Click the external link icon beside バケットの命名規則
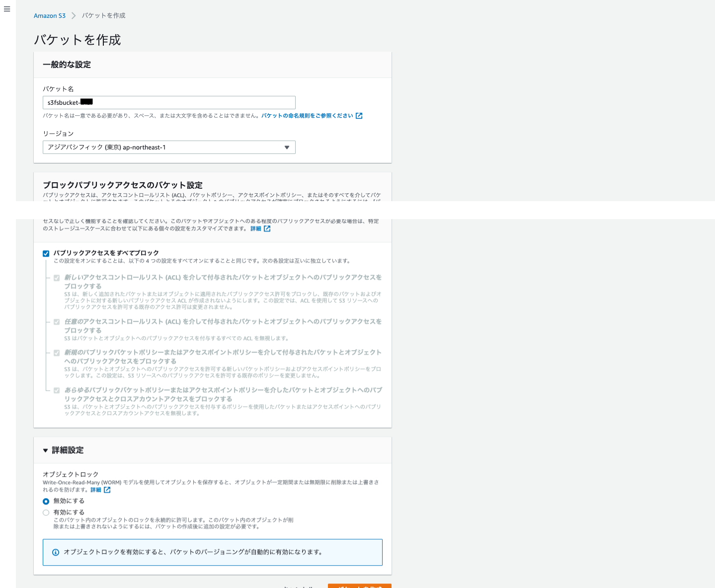The width and height of the screenshot is (715, 588). 359,115
